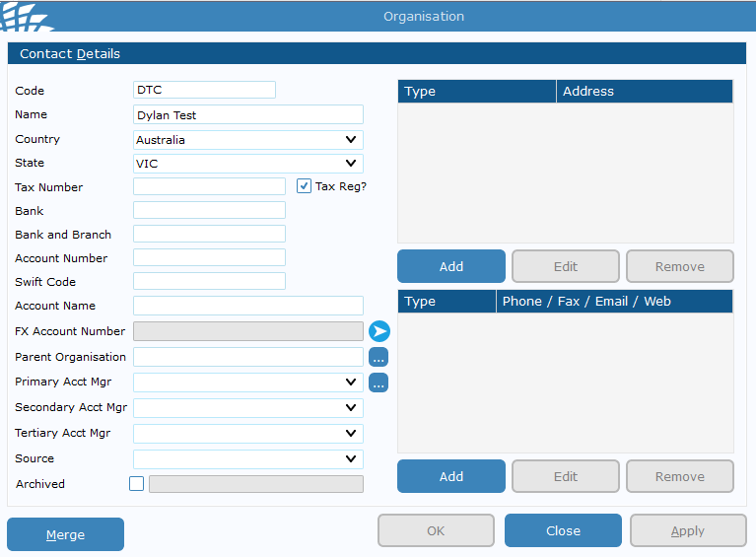This screenshot has height=557, width=756.
Task: Click the Address column header
Action: tap(645, 92)
